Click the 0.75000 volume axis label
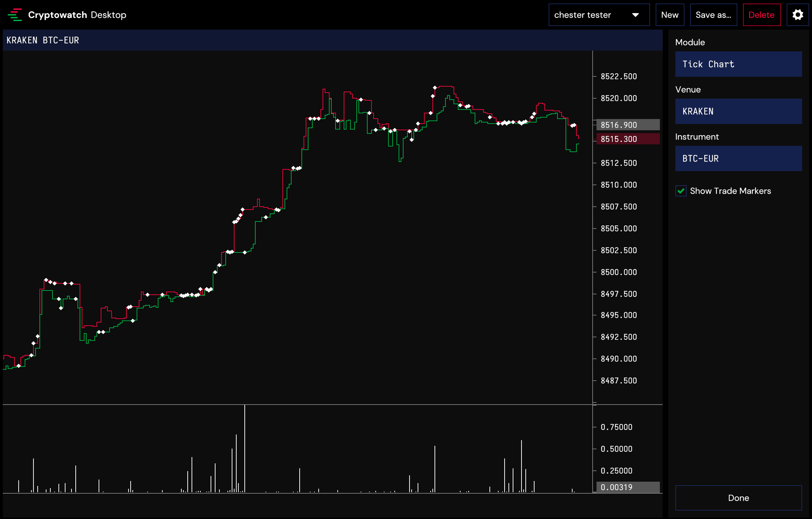The width and height of the screenshot is (812, 519). 617,427
